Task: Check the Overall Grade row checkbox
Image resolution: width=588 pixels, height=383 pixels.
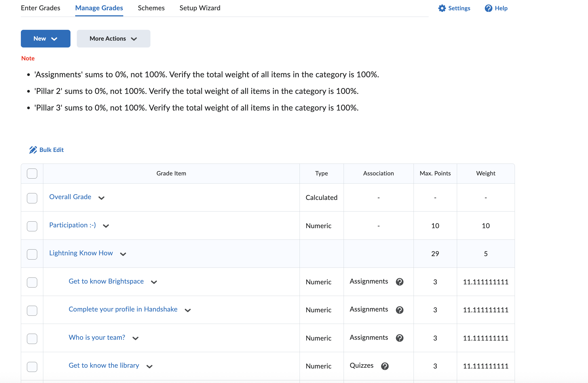Action: (x=32, y=198)
